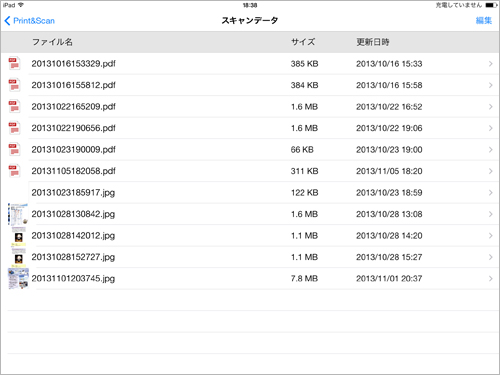500x375 pixels.
Task: Click size value 66 KB
Action: coord(302,150)
